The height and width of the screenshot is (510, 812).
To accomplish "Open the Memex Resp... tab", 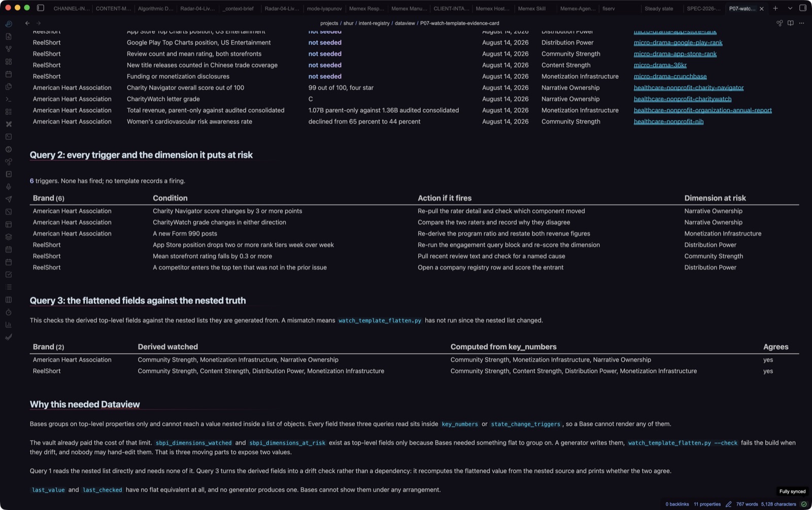I will [x=366, y=9].
